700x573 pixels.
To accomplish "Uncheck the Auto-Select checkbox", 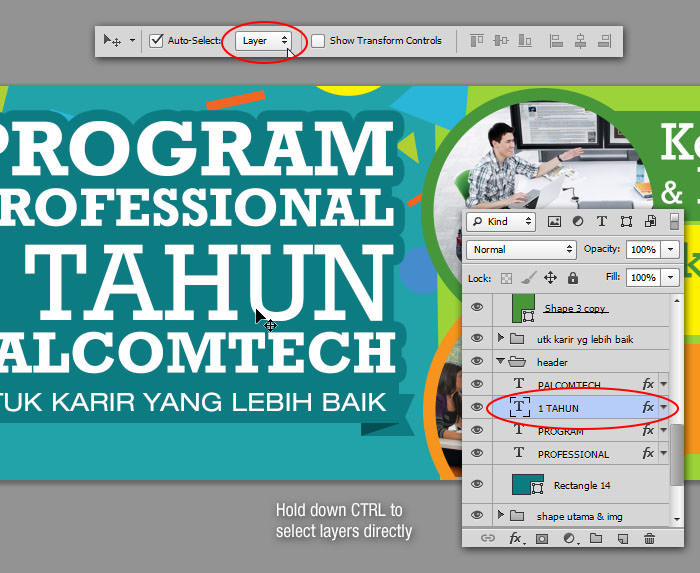I will pyautogui.click(x=156, y=40).
